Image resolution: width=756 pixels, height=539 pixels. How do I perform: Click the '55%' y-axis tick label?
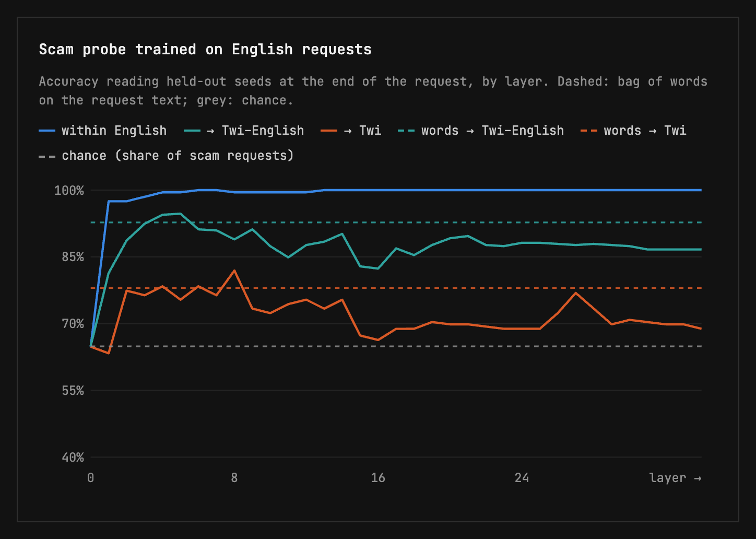pos(73,391)
